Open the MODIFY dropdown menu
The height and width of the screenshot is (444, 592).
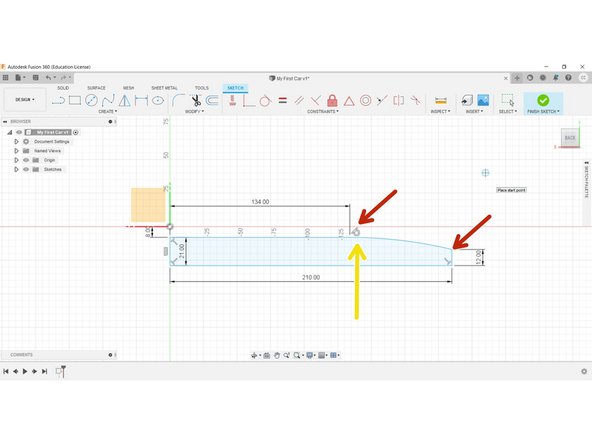point(194,111)
